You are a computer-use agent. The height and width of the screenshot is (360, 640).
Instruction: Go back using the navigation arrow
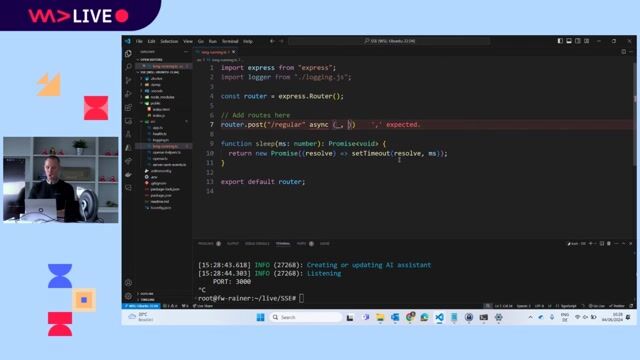click(x=272, y=41)
